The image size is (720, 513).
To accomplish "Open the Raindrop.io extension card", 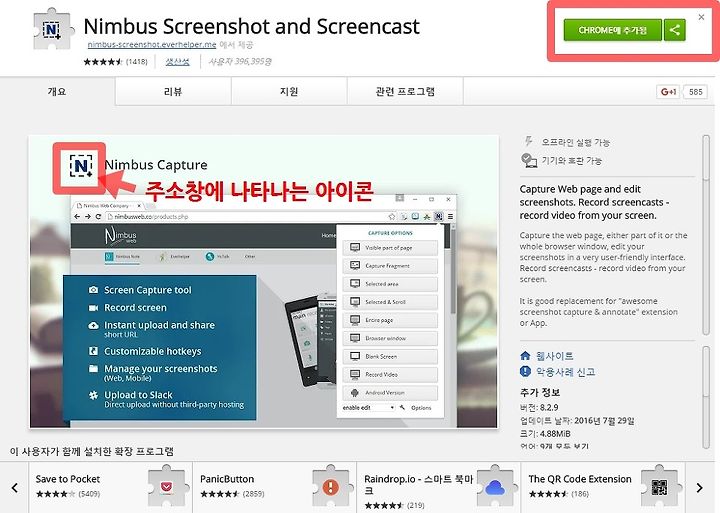I will click(439, 488).
